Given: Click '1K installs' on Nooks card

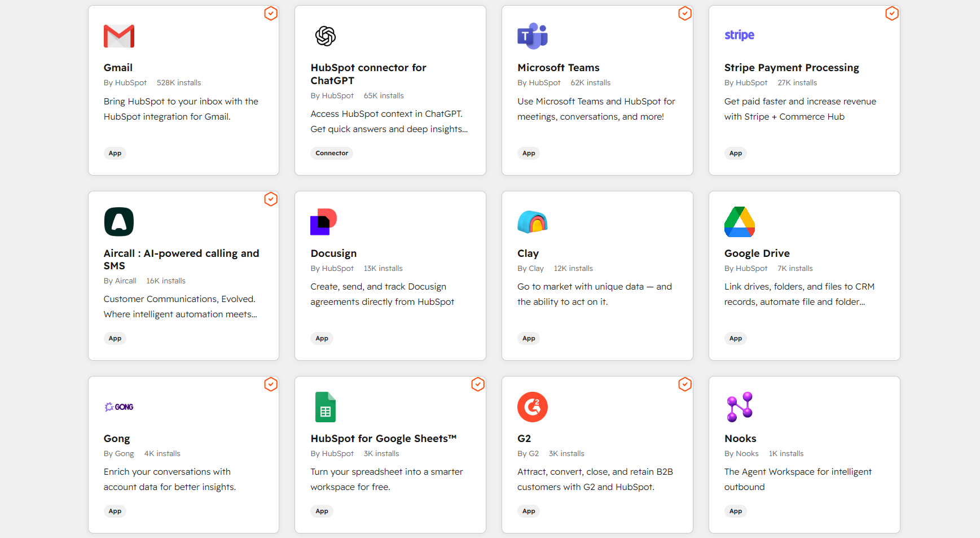Looking at the screenshot, I should [786, 453].
